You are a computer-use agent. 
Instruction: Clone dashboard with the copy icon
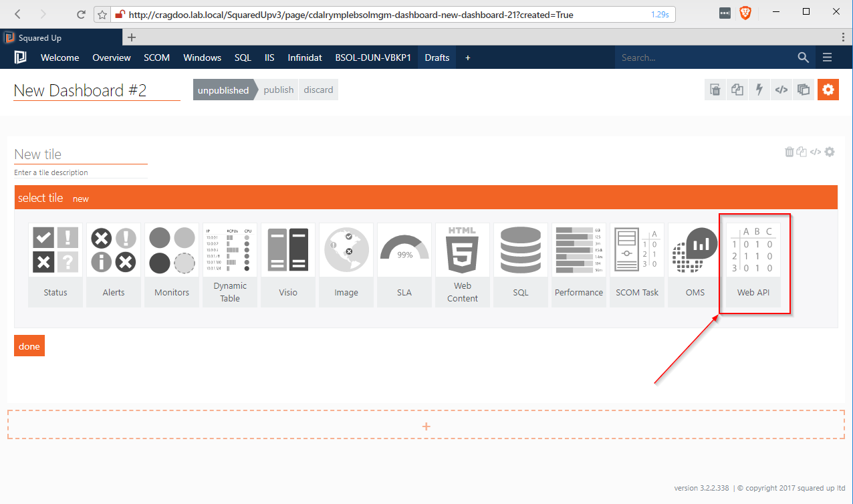pos(737,90)
